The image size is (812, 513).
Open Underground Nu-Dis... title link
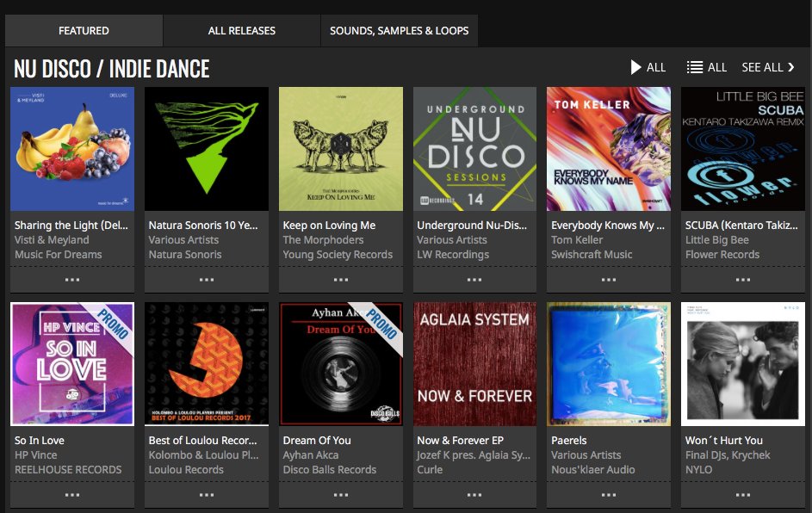472,226
